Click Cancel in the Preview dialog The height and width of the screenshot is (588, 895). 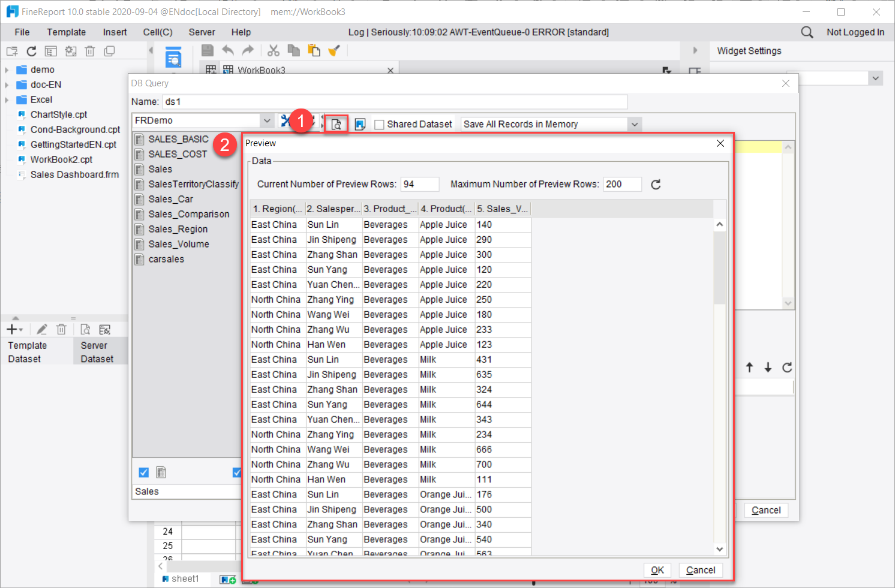click(x=701, y=570)
